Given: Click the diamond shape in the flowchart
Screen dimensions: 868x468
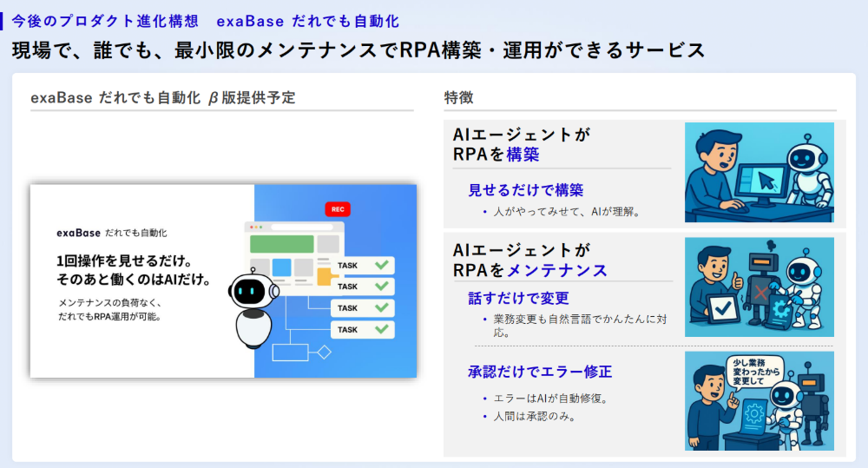Looking at the screenshot, I should [324, 353].
